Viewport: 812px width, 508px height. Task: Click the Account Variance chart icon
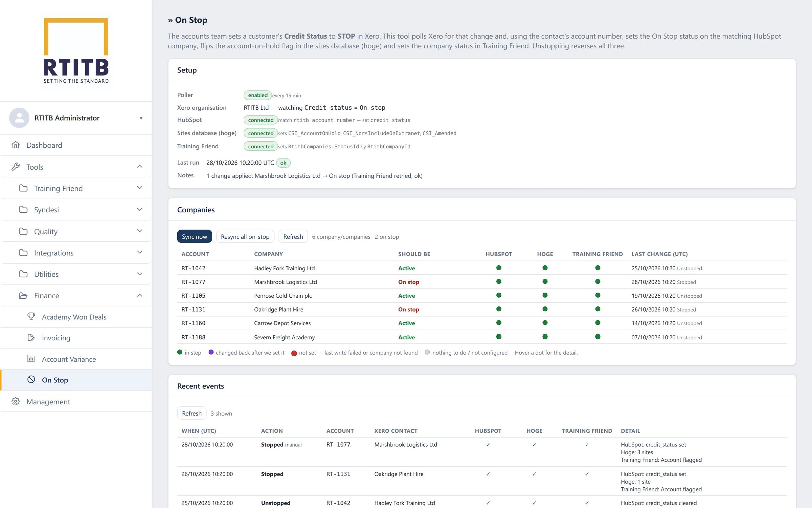(x=31, y=359)
